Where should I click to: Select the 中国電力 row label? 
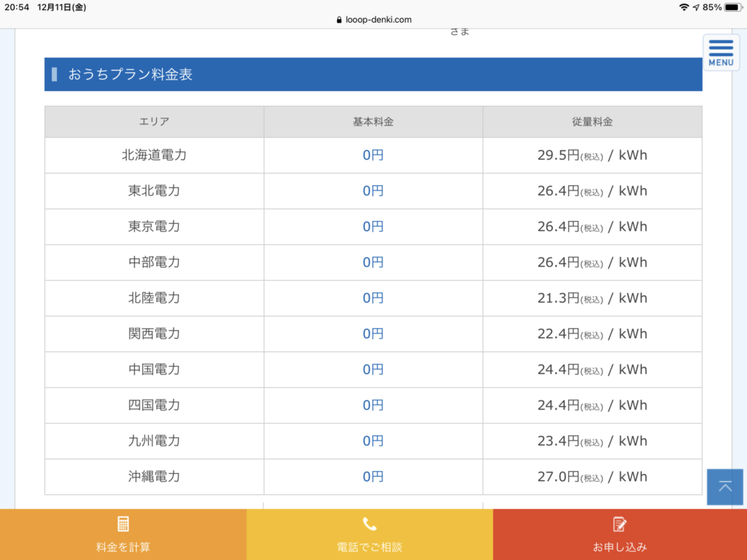[x=154, y=370]
